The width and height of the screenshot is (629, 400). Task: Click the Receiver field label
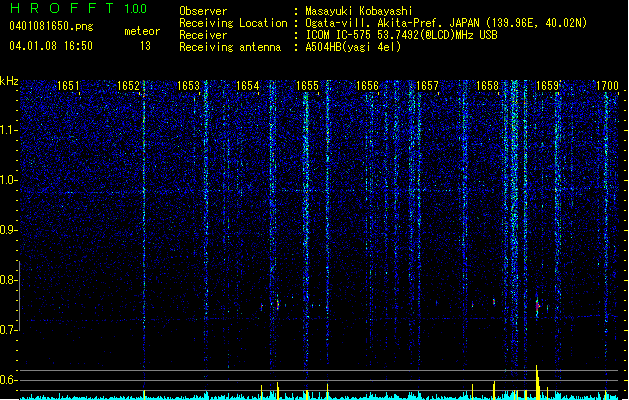(203, 35)
